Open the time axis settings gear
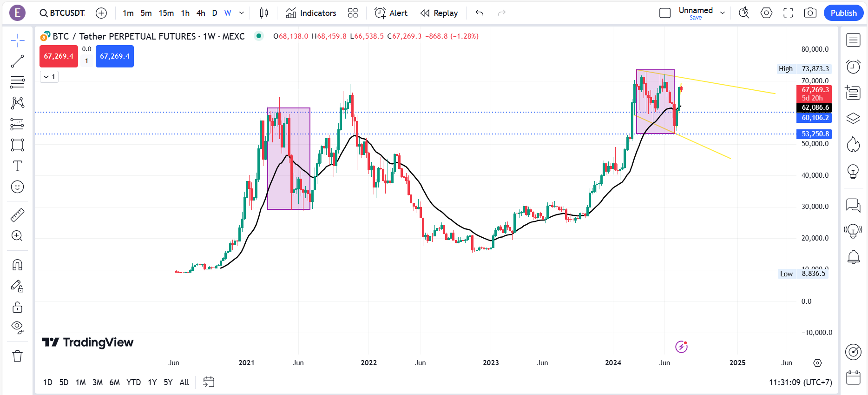868x395 pixels. coord(818,363)
